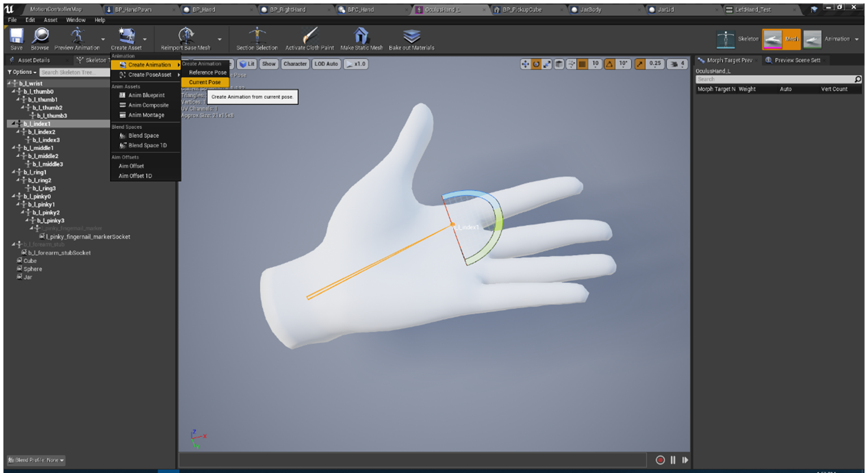This screenshot has height=473, width=868.
Task: Click the pause button in timeline
Action: (x=673, y=460)
